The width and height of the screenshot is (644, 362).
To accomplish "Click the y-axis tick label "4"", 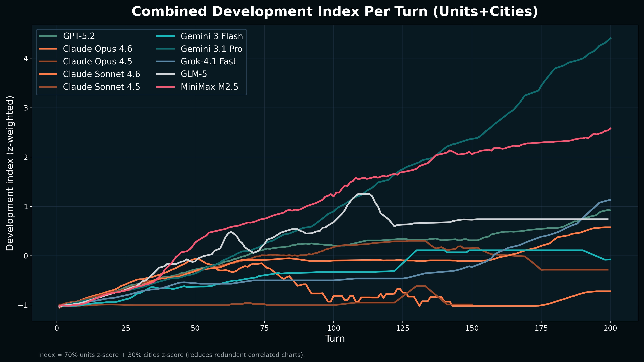I will [x=25, y=58].
